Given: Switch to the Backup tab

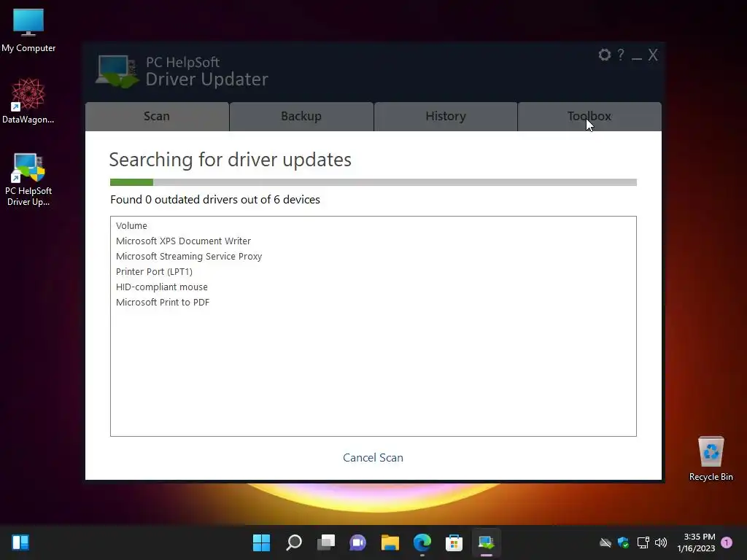Looking at the screenshot, I should click(301, 116).
